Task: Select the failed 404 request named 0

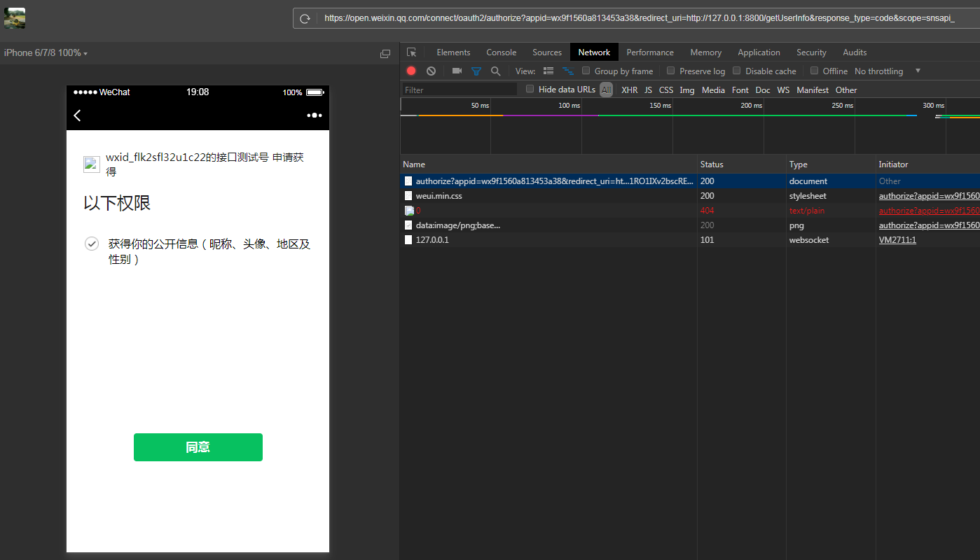Action: pyautogui.click(x=690, y=211)
